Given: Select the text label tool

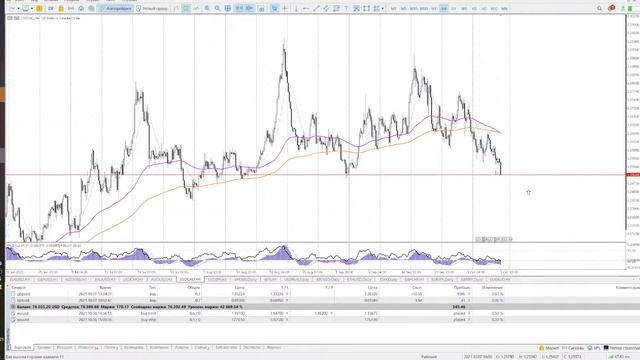Looking at the screenshot, I should tap(346, 9).
